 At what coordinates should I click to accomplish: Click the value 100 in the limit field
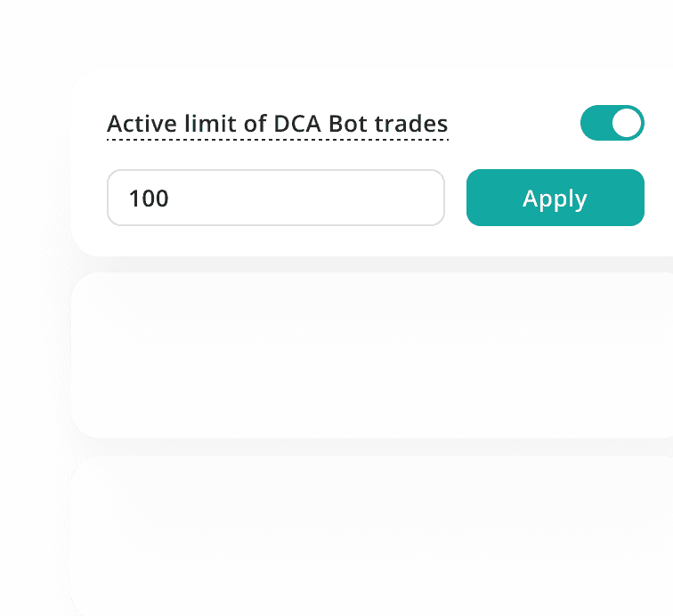pos(149,199)
